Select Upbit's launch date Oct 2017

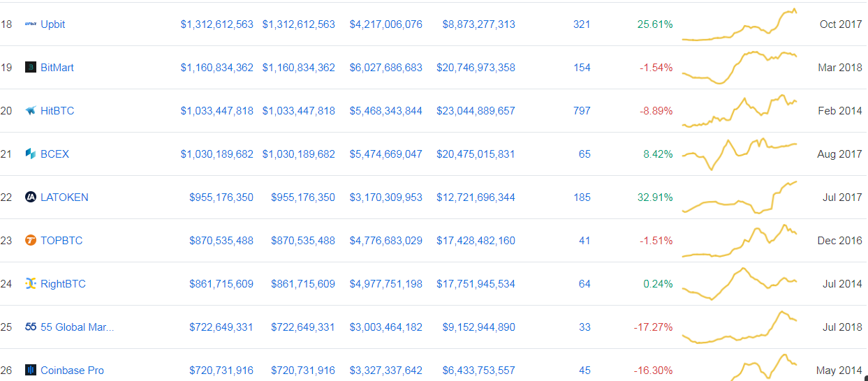pyautogui.click(x=841, y=24)
